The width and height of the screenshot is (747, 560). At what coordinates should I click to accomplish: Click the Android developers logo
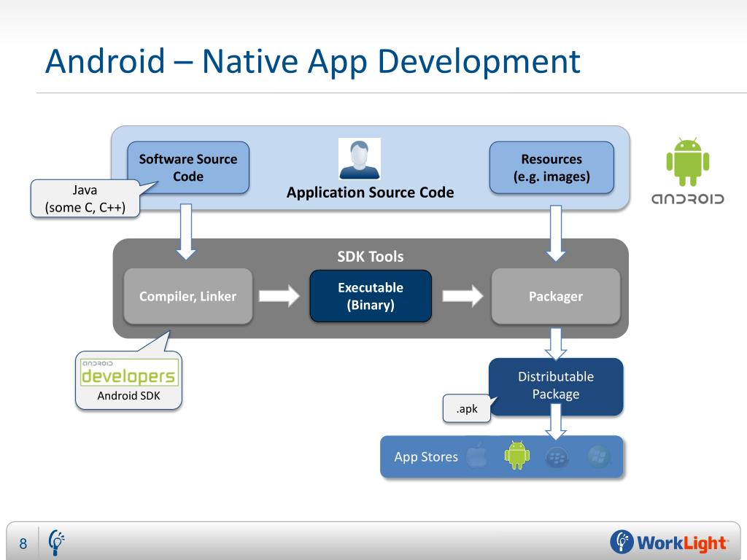[x=129, y=373]
